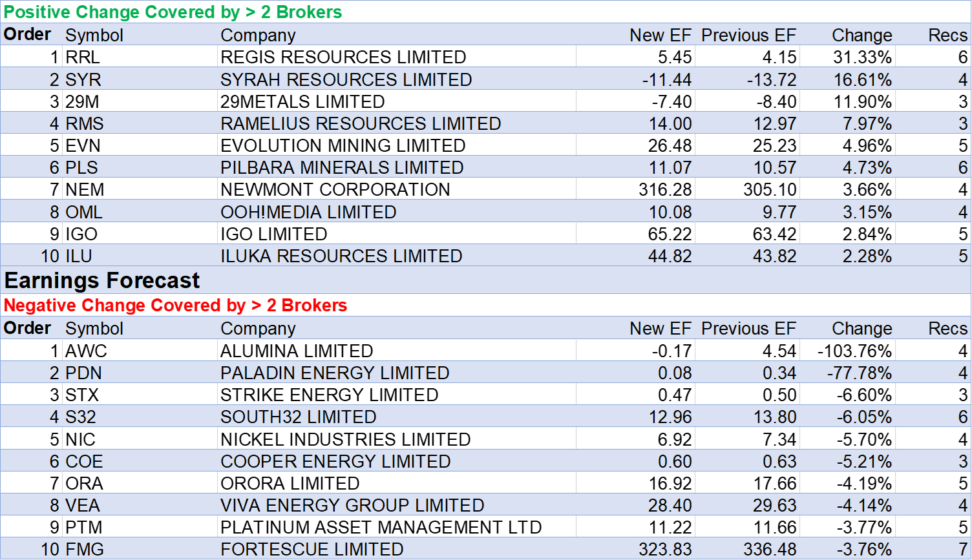
Task: Select the OOH!MEDIA LIMITED company cell
Action: [308, 212]
